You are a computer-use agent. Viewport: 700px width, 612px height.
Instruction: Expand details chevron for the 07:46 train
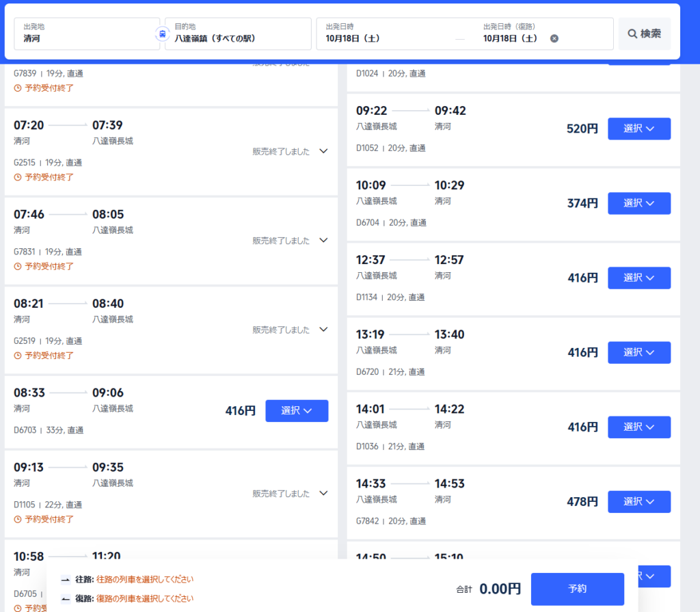[x=324, y=240]
